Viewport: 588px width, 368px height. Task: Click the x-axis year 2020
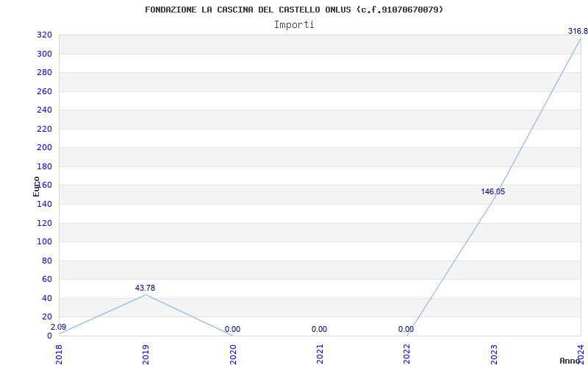coord(233,355)
